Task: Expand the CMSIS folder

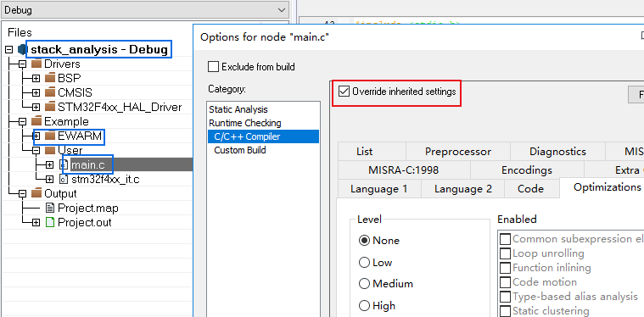Action: tap(36, 92)
